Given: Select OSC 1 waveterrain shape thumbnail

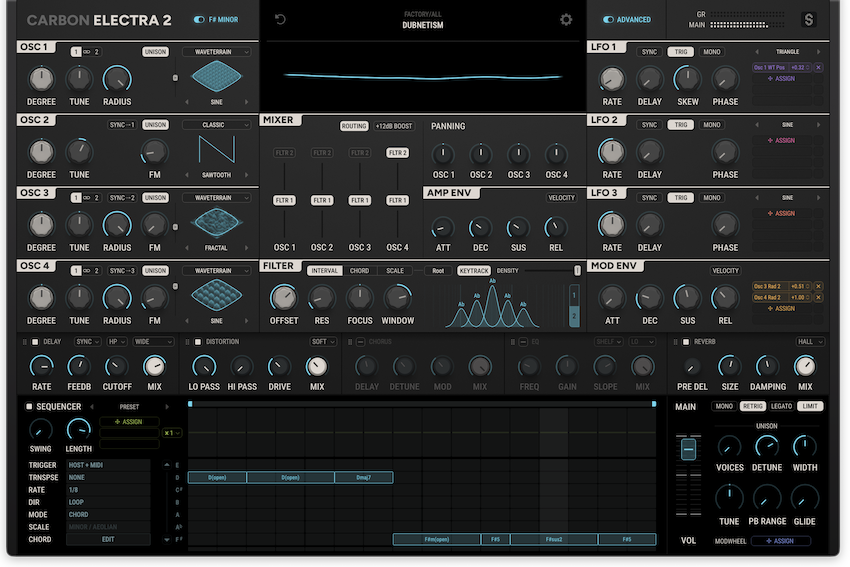Looking at the screenshot, I should click(x=216, y=76).
